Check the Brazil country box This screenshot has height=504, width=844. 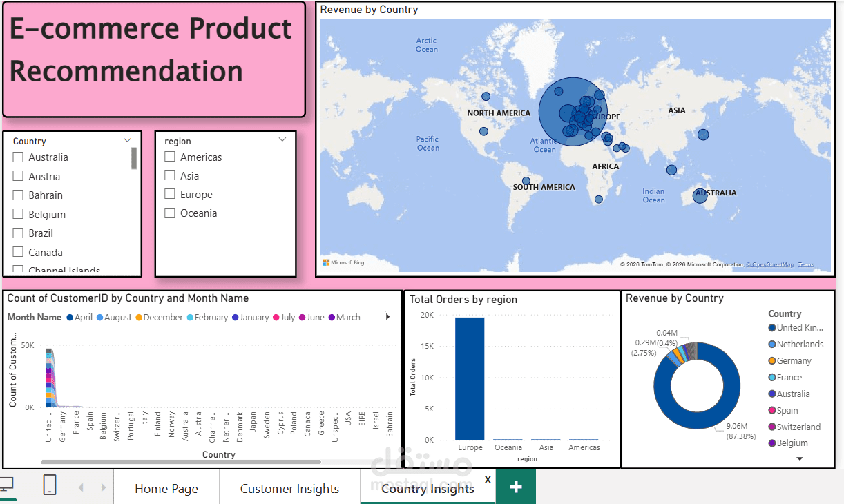point(18,233)
